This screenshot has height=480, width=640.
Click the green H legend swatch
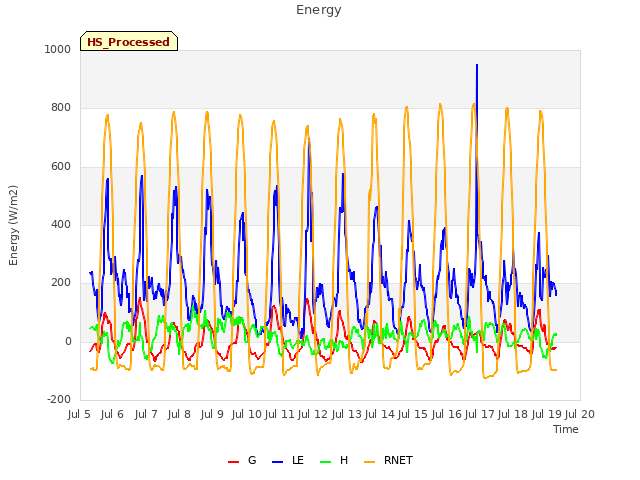(326, 462)
